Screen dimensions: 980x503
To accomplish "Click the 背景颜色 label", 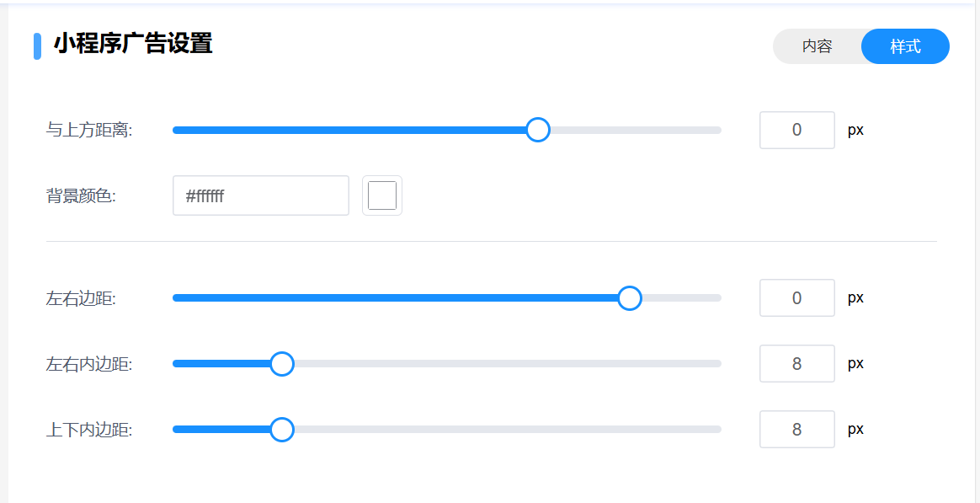I will click(x=81, y=196).
